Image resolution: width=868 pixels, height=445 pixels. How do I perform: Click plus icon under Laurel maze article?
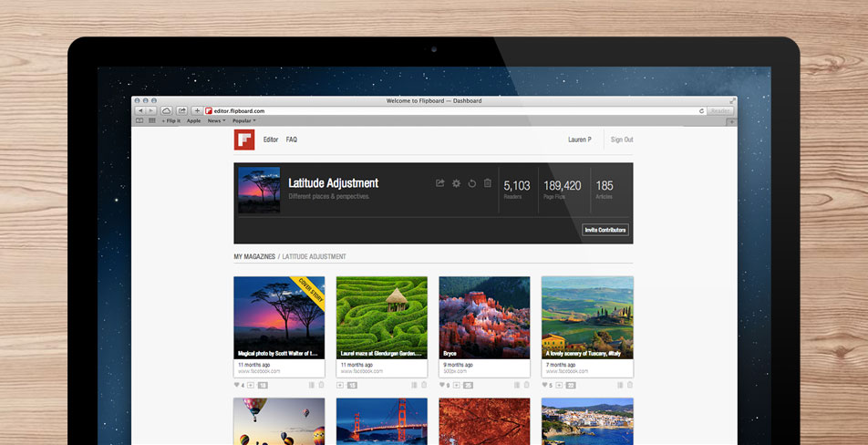click(341, 386)
